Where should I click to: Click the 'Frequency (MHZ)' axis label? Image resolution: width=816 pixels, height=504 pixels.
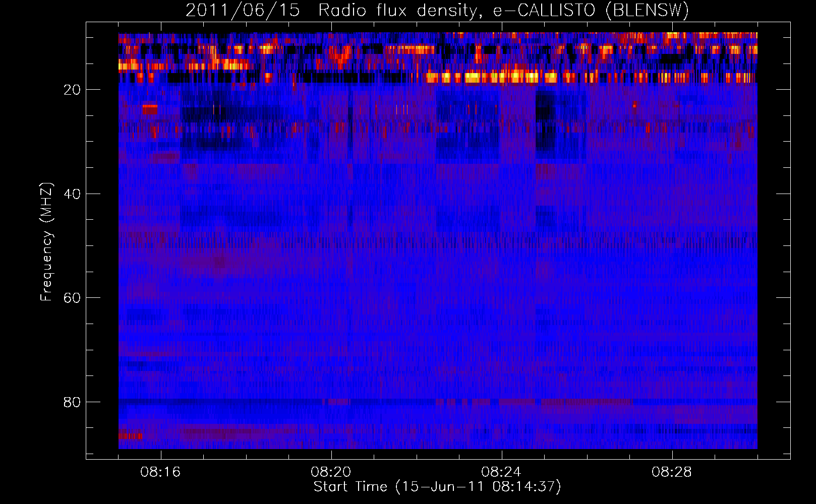pos(46,242)
